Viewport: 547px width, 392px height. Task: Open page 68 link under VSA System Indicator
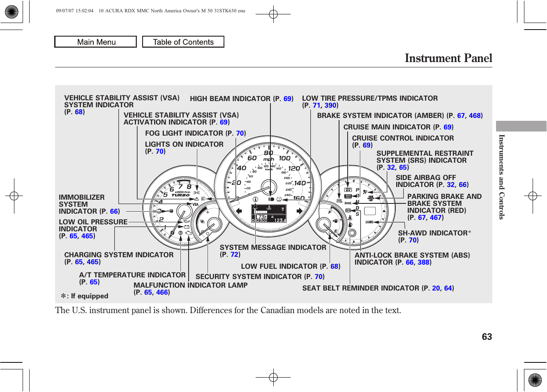(x=79, y=112)
